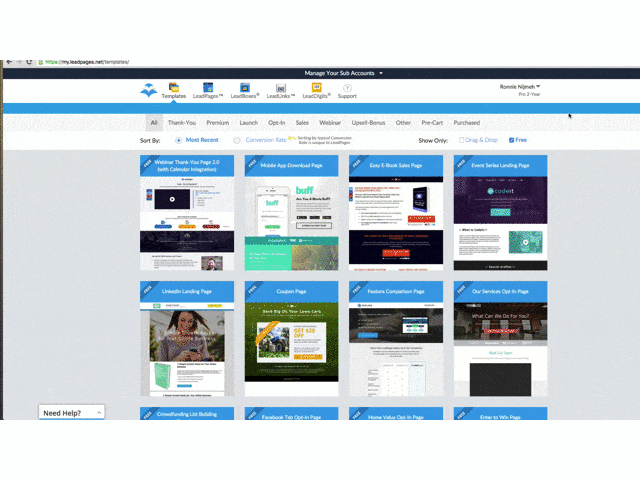This screenshot has width=640, height=480.
Task: Open Feature Comparison Page template
Action: (396, 338)
